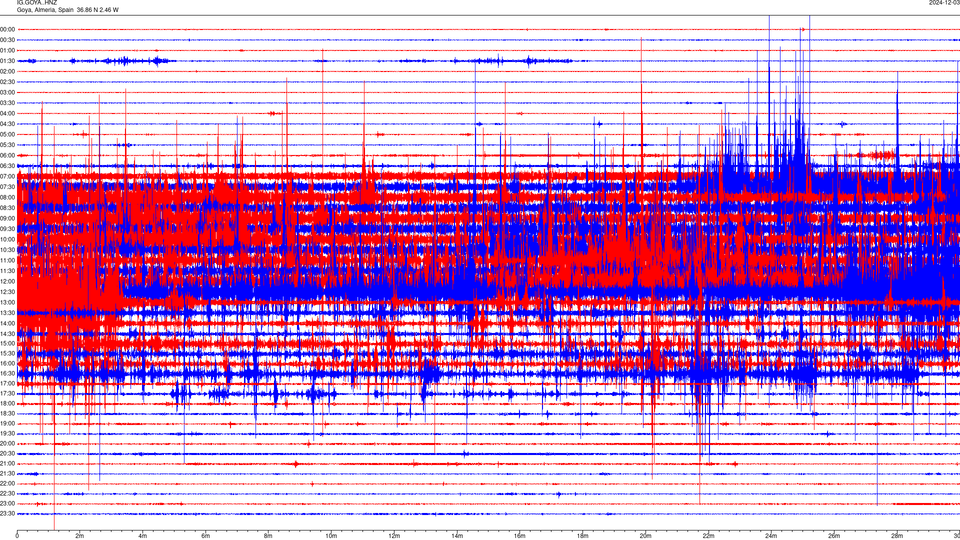
Task: Click the 03:00 time row label
Action: tap(8, 92)
